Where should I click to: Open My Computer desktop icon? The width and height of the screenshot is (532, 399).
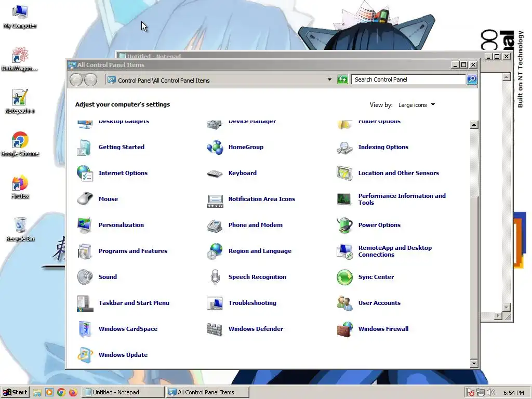click(x=20, y=17)
